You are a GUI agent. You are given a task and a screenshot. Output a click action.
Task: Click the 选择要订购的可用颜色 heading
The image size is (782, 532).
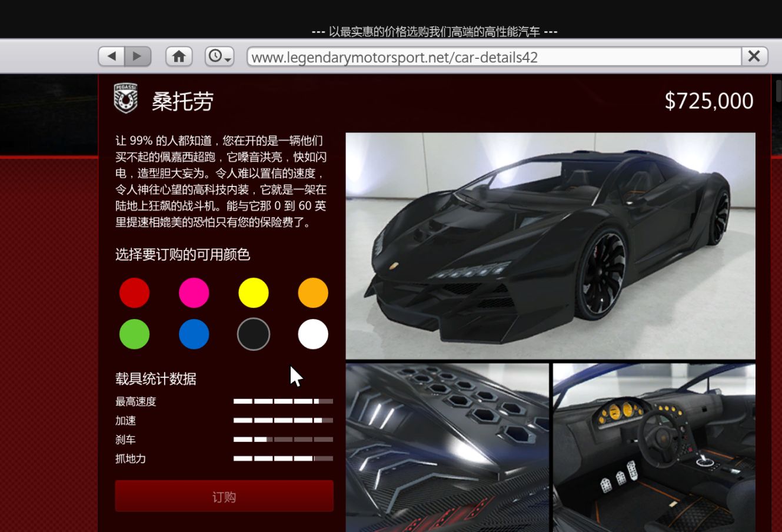183,254
